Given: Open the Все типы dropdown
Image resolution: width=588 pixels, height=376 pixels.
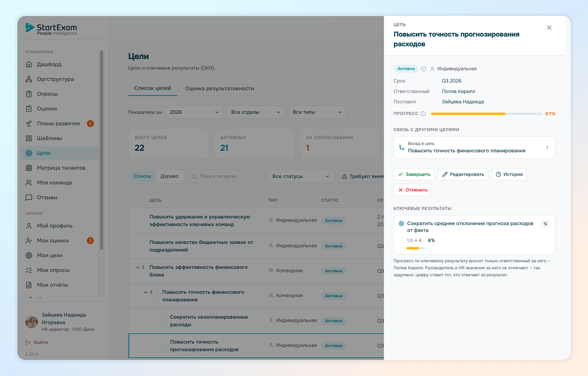Looking at the screenshot, I should [317, 112].
